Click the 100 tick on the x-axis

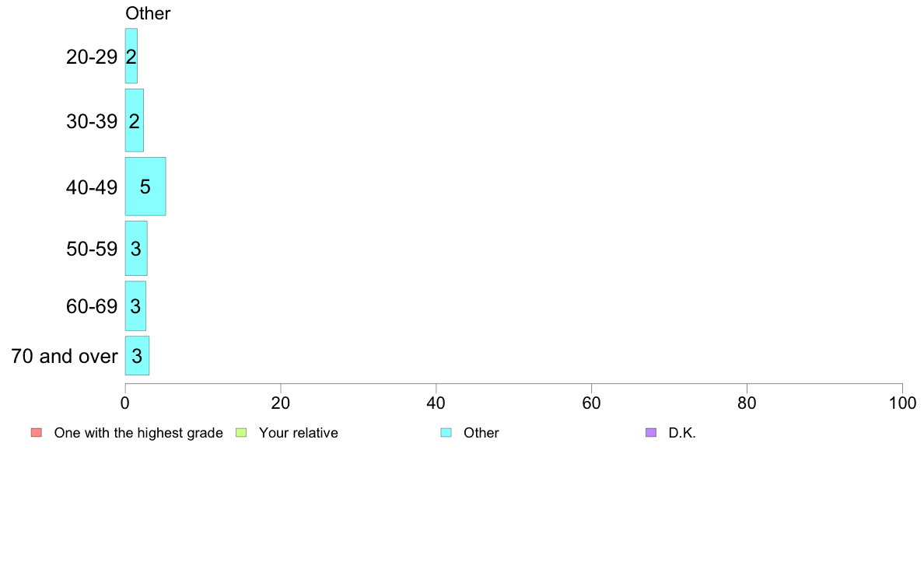tap(902, 403)
